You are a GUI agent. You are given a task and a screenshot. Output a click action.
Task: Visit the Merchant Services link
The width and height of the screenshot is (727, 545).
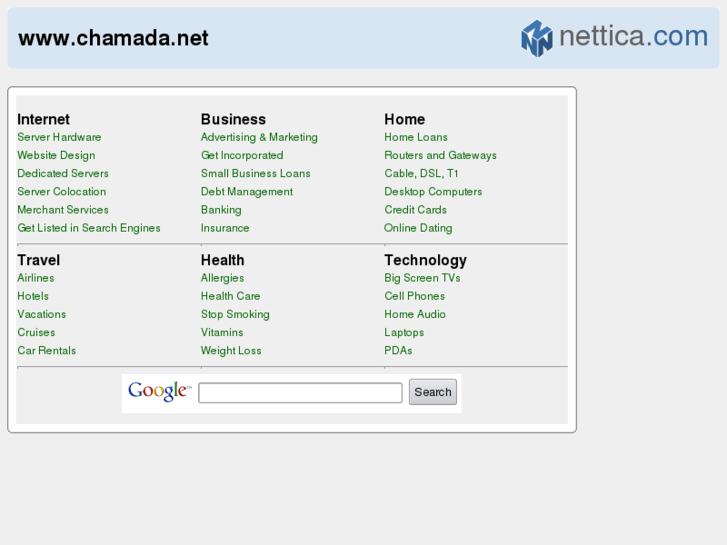pyautogui.click(x=63, y=210)
